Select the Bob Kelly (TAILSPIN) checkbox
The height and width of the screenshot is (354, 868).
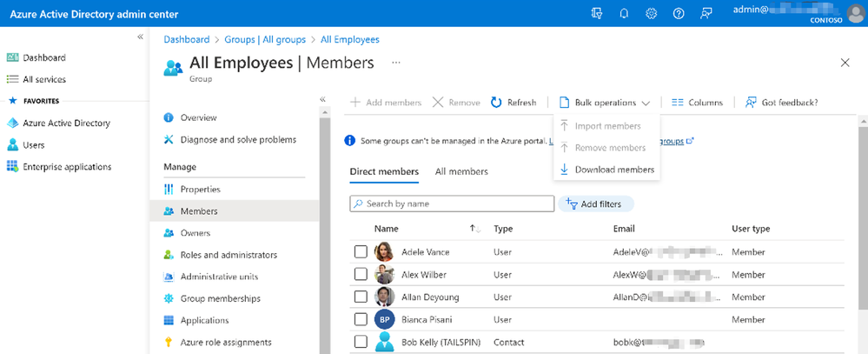click(x=361, y=342)
